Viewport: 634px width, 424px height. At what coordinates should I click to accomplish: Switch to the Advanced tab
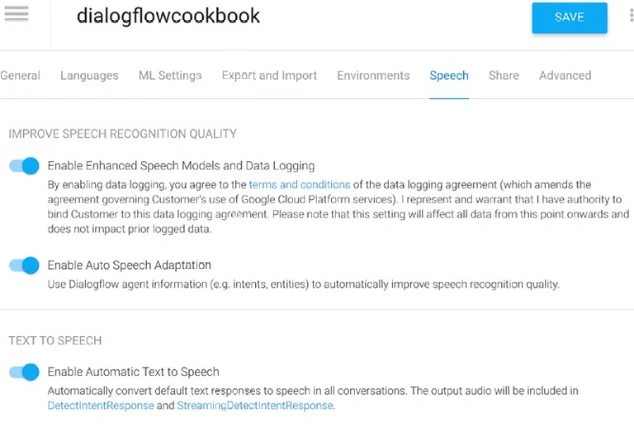click(565, 76)
